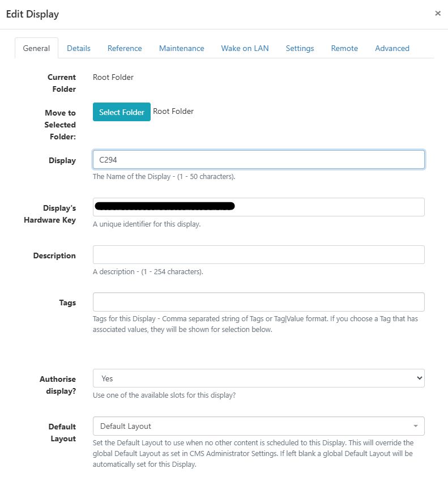Click the Description text field
448x494 pixels.
click(258, 255)
